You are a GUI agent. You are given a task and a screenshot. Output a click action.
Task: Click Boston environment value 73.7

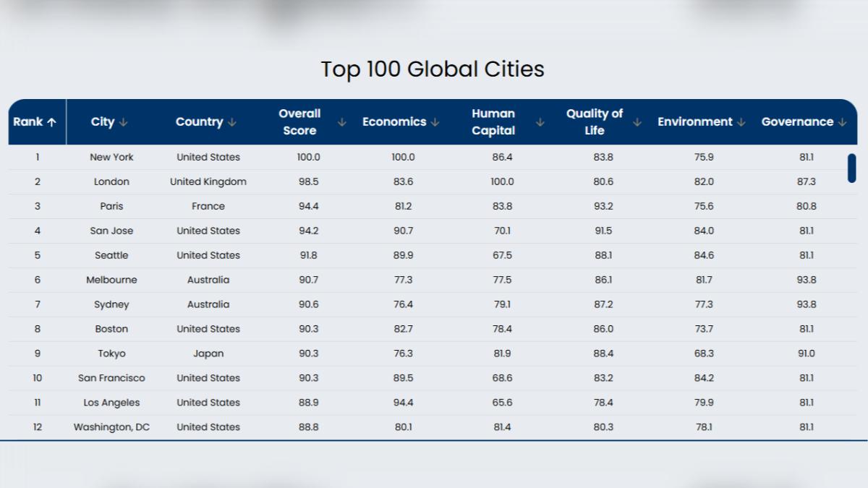(x=704, y=329)
